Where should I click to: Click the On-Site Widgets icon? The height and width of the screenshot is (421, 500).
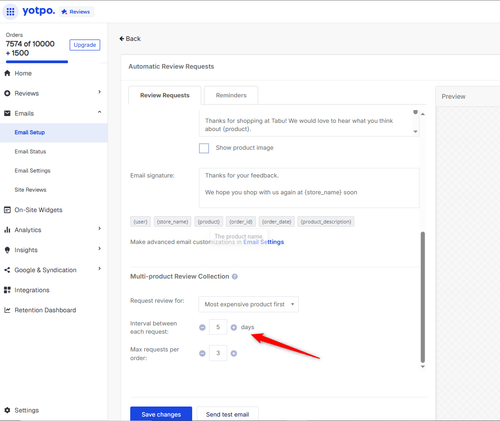[7, 210]
